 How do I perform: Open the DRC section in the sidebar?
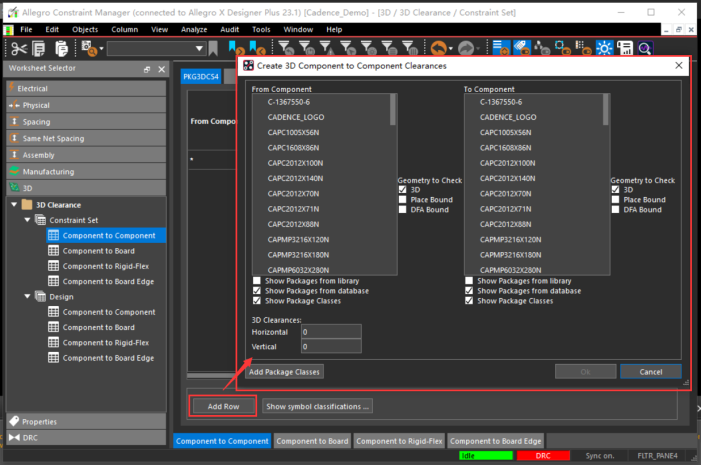click(x=86, y=437)
